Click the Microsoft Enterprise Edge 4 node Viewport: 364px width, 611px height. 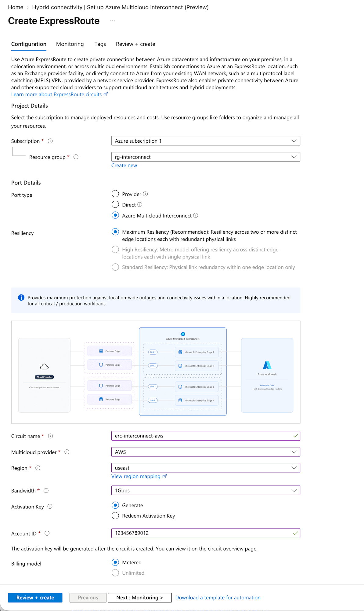click(x=197, y=400)
